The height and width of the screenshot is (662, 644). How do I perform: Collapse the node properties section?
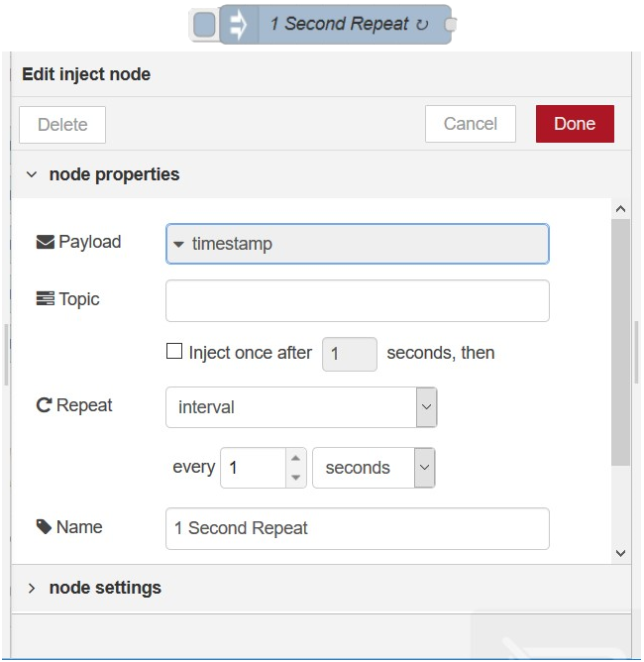click(x=32, y=174)
